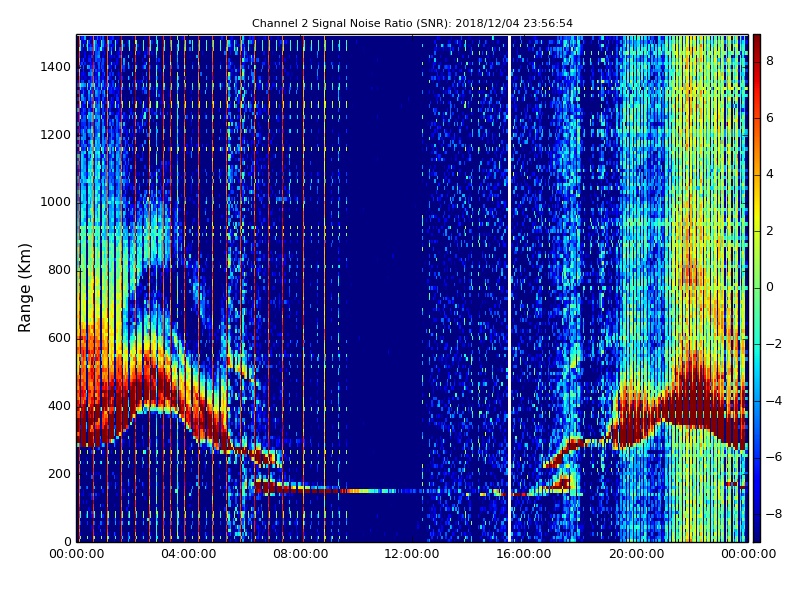Image resolution: width=800 pixels, height=600 pixels.
Task: Click the Range (Km) axis label
Action: click(x=24, y=288)
